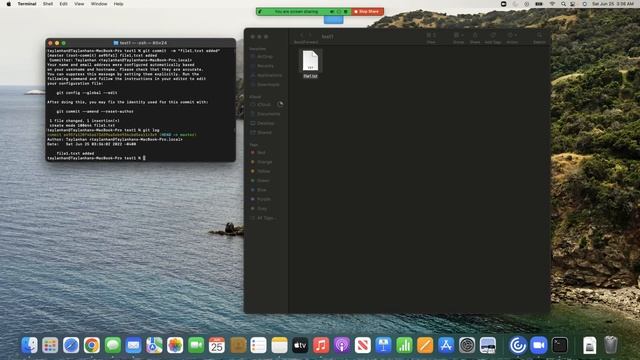Open Reminders from the Dock

(258, 345)
